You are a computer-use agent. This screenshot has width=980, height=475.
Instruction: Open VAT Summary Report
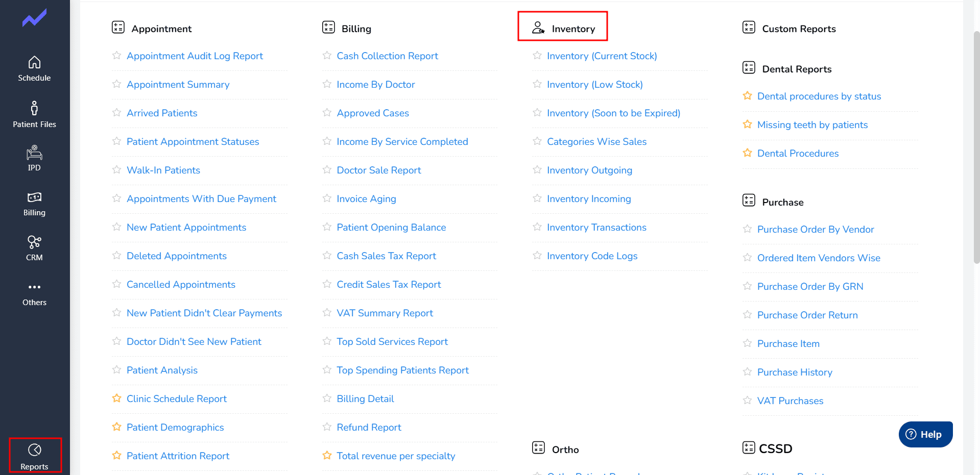point(385,313)
